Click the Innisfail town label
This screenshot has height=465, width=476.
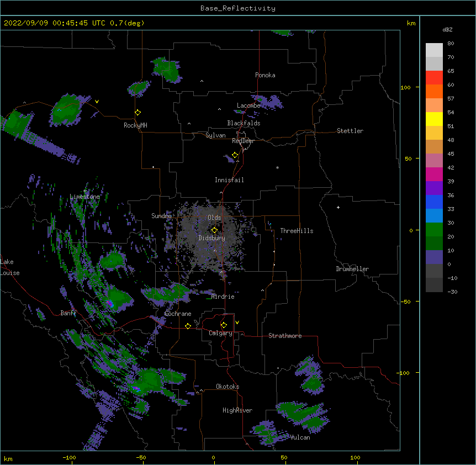click(229, 180)
